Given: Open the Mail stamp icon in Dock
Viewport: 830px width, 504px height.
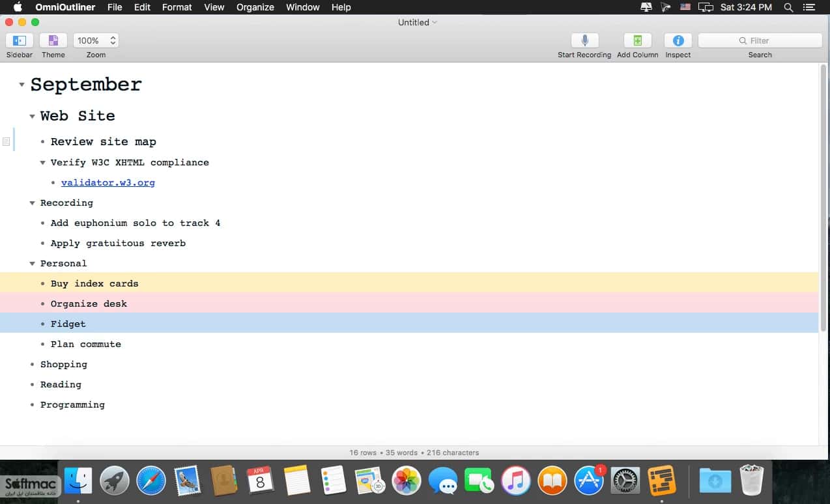Looking at the screenshot, I should [x=188, y=481].
